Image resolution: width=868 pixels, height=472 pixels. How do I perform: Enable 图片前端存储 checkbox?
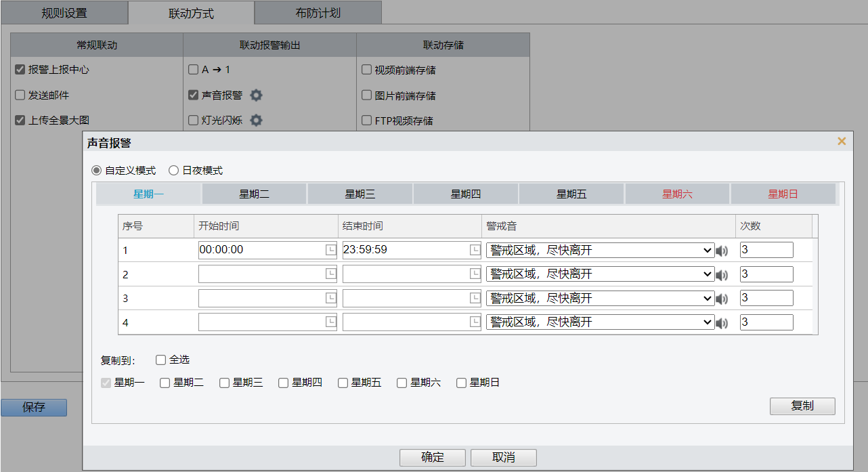[366, 95]
